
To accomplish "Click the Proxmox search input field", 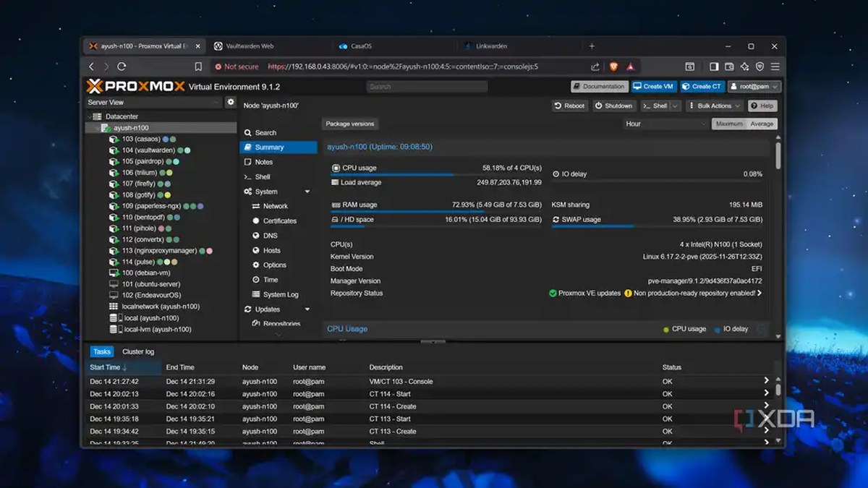I will coord(427,86).
